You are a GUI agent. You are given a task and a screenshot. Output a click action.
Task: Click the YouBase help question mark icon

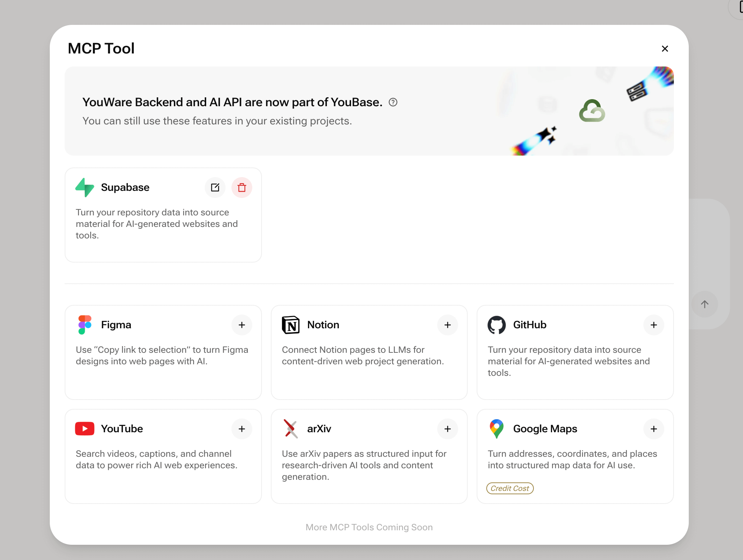[393, 102]
